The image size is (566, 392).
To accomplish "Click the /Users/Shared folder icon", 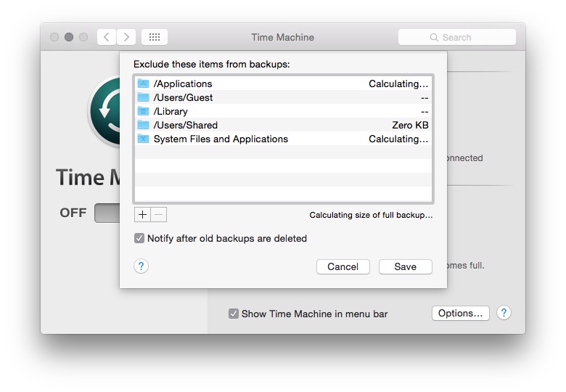I will coord(143,125).
